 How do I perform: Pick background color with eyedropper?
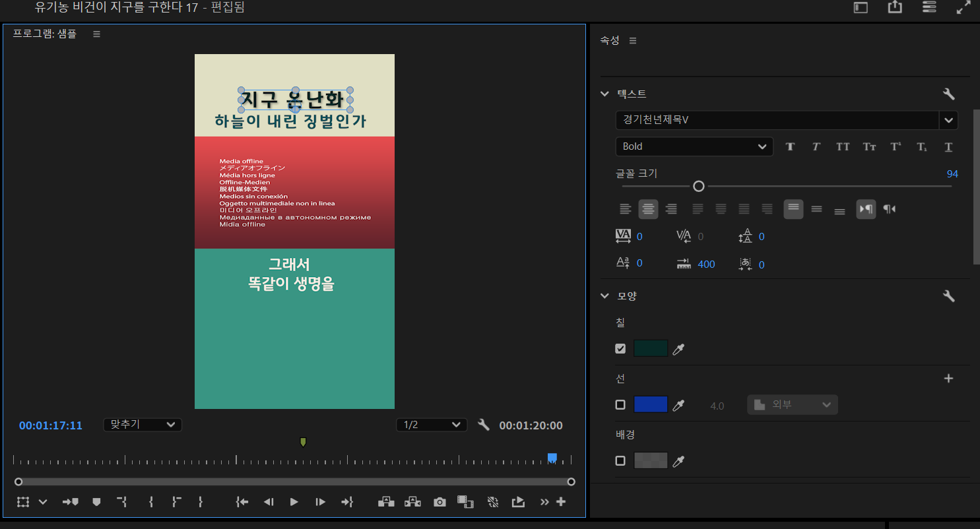678,461
